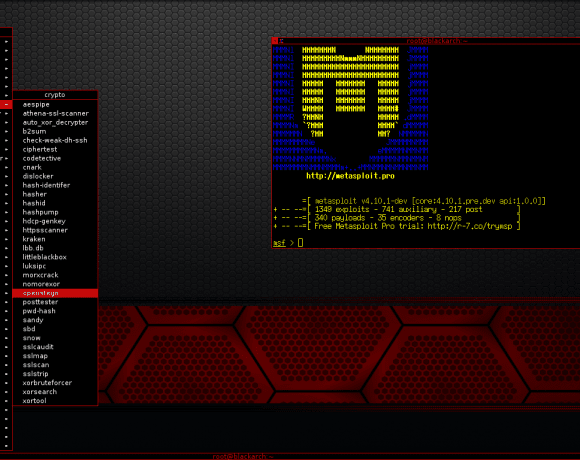Start sslmap from the menu
The width and height of the screenshot is (580, 460).
click(55, 356)
